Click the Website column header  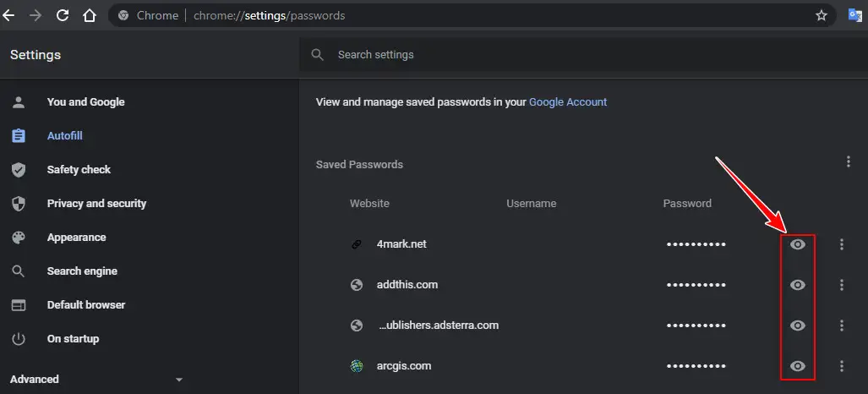[369, 204]
